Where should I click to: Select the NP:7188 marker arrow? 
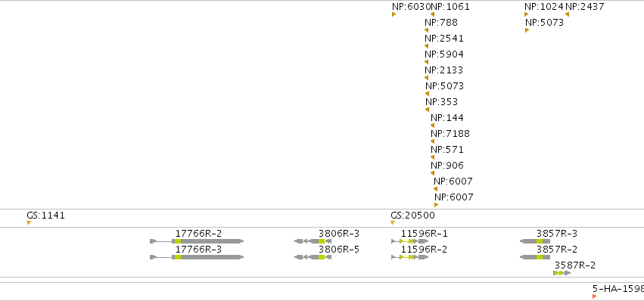pos(432,141)
